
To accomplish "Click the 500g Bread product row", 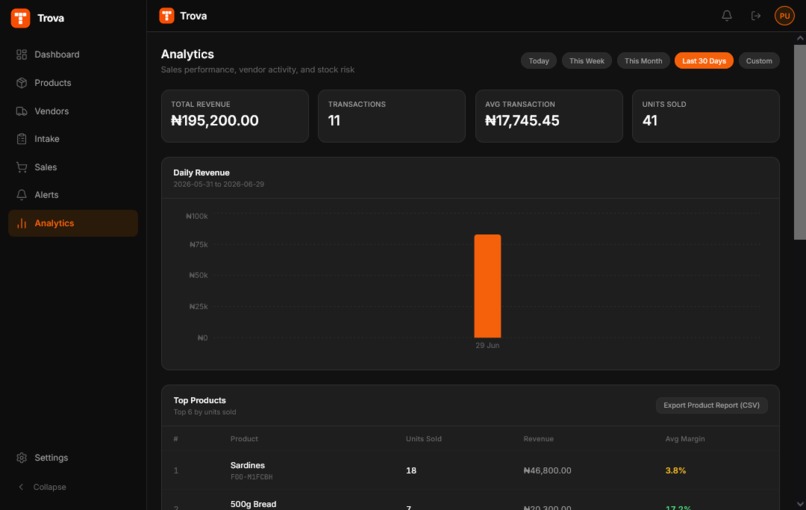I will [x=470, y=502].
